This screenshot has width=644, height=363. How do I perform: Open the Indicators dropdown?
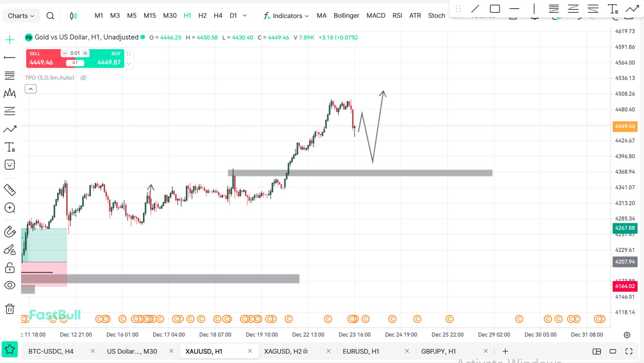[x=286, y=16]
